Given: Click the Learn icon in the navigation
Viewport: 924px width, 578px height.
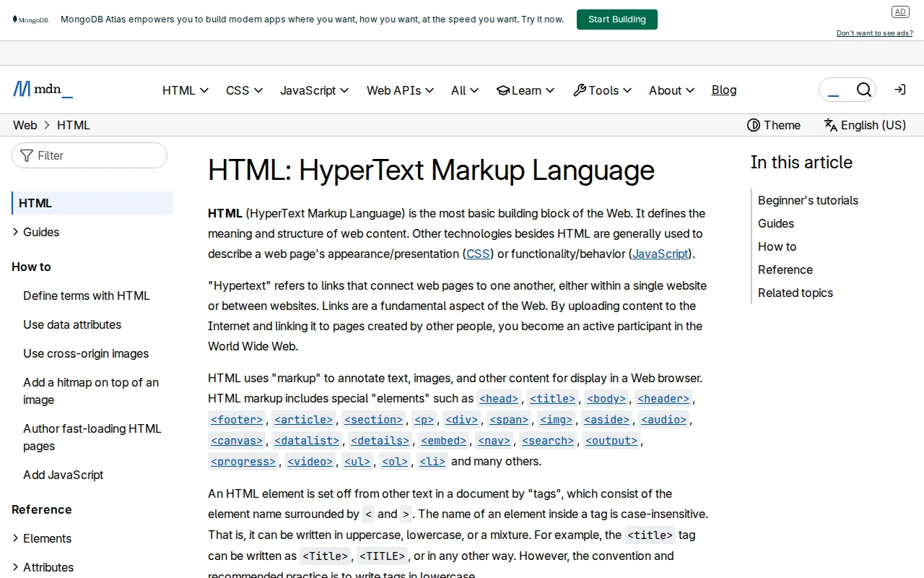Looking at the screenshot, I should pos(502,90).
